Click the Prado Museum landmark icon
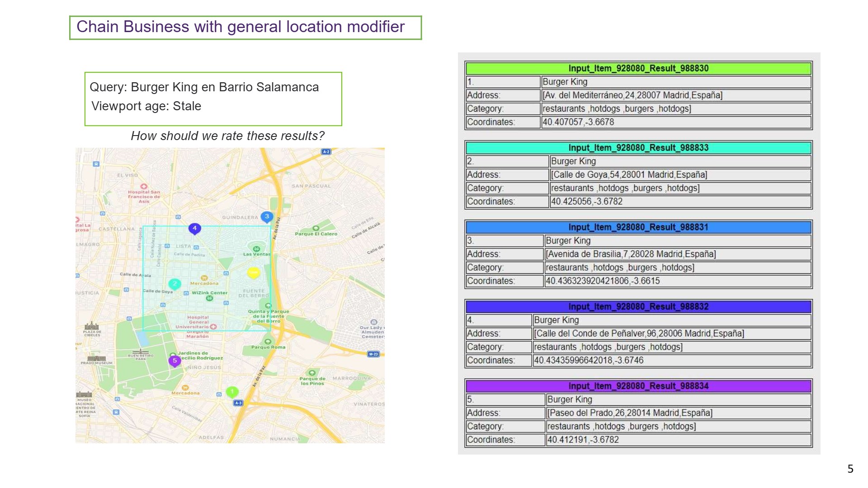Viewport: 868px width, 488px height. [x=96, y=358]
